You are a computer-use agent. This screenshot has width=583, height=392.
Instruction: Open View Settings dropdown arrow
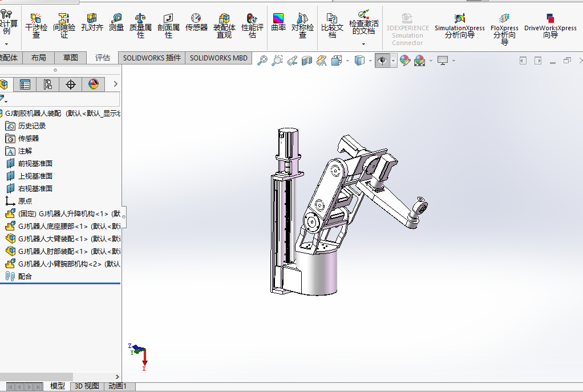click(x=454, y=60)
